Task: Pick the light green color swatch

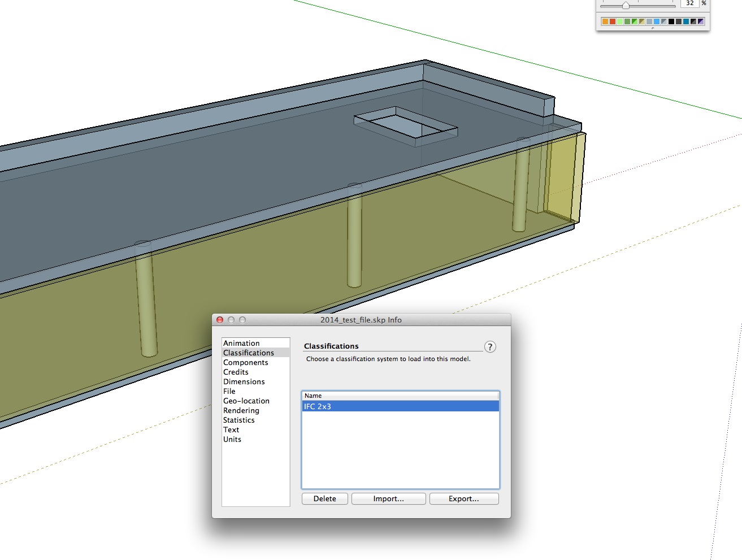Action: tap(620, 21)
